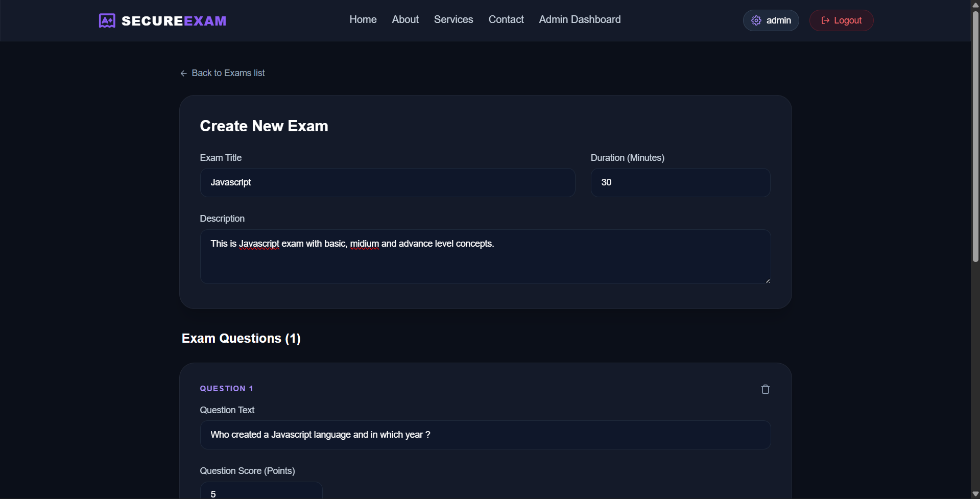Go to the About page
Screen dimensions: 980x499
click(x=405, y=19)
